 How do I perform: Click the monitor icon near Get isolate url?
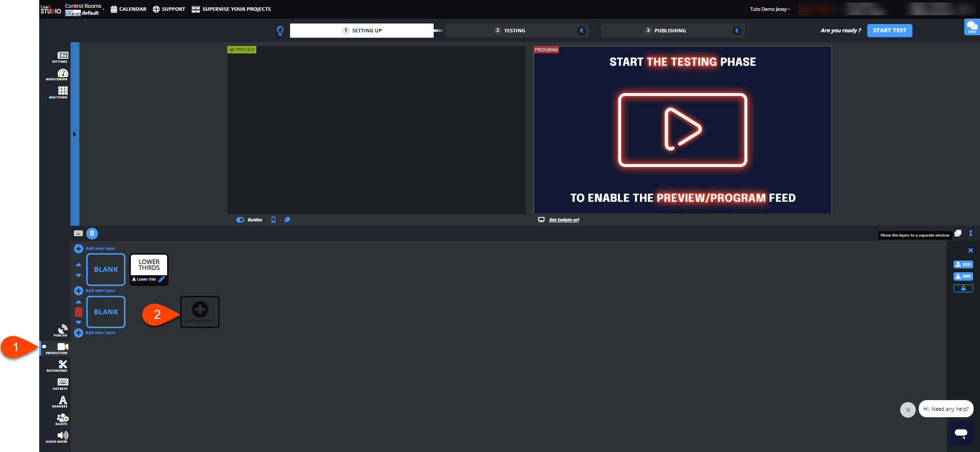541,219
